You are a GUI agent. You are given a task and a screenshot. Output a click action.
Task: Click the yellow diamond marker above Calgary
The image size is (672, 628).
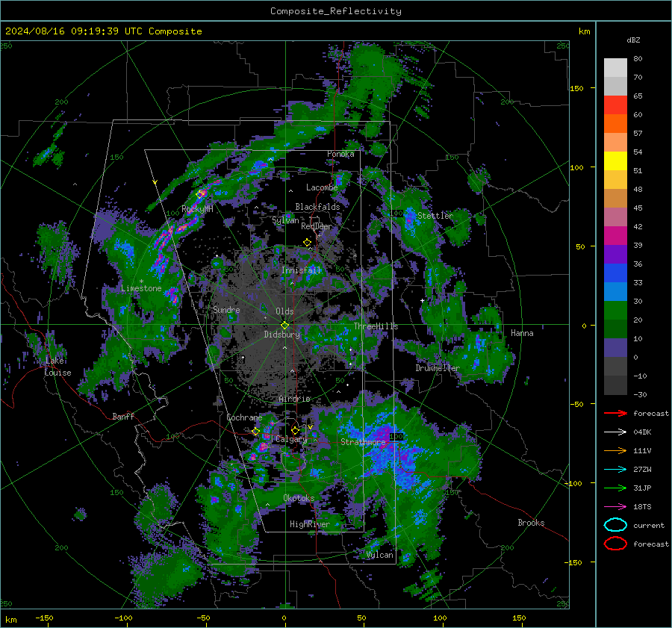(295, 430)
